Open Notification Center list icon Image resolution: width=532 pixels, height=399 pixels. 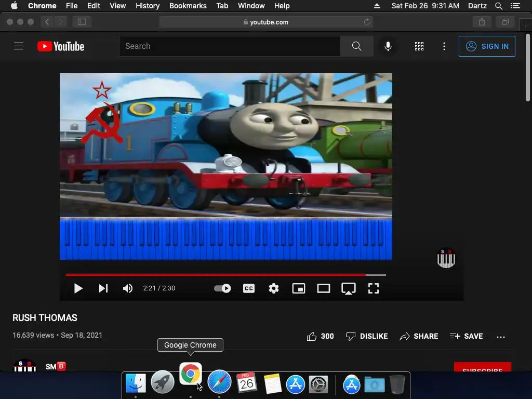pyautogui.click(x=515, y=6)
